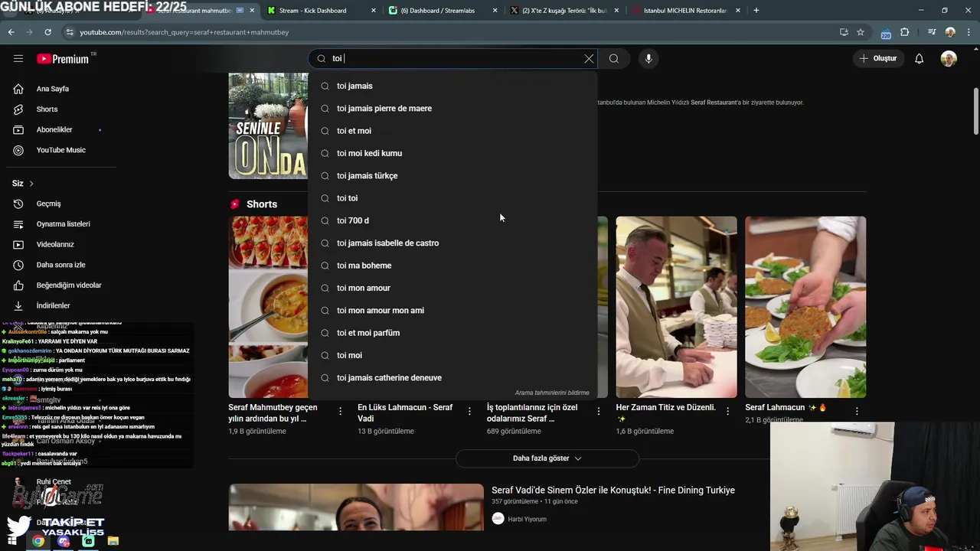Screen dimensions: 980x551
Task: Expand the Siz section chevron
Action: [31, 184]
